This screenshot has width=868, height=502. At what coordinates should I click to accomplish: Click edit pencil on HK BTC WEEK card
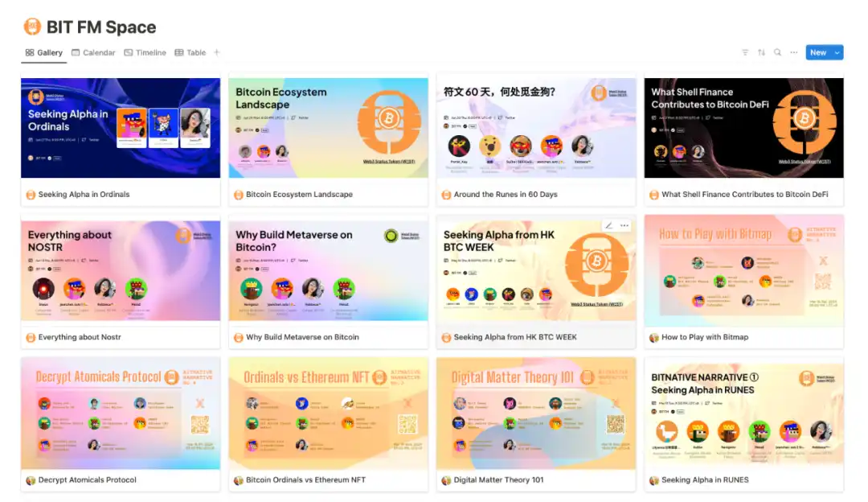pos(609,225)
